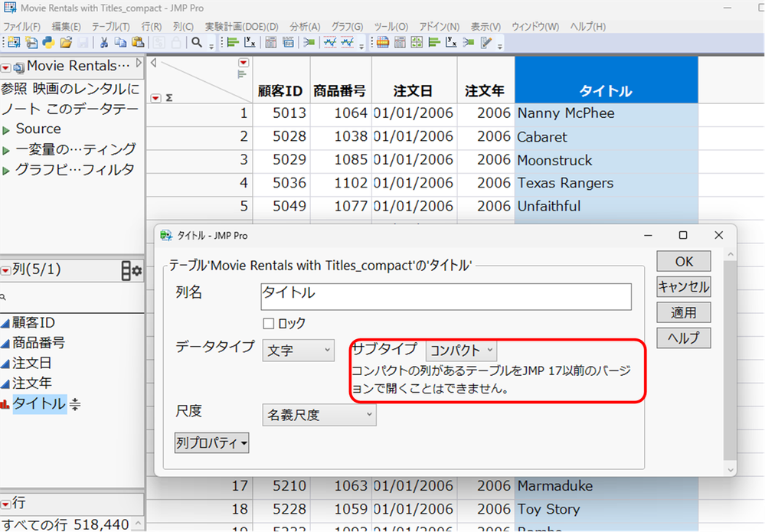Click the second Fit Model icon in right toolbar
The image size is (765, 532).
[469, 42]
